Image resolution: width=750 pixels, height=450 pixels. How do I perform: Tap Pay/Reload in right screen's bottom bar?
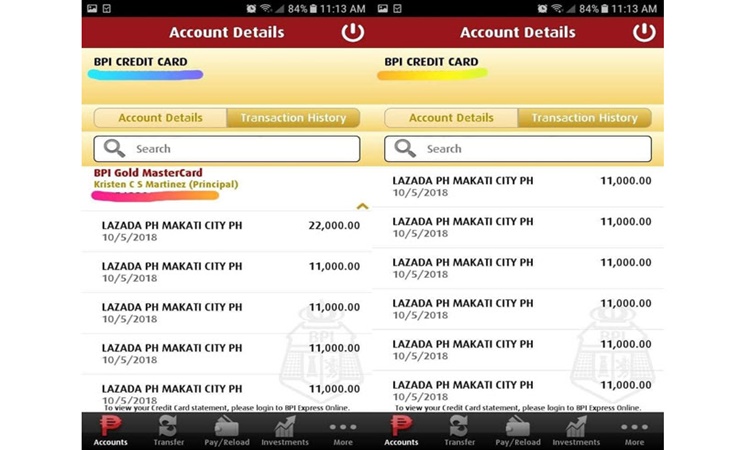click(517, 430)
